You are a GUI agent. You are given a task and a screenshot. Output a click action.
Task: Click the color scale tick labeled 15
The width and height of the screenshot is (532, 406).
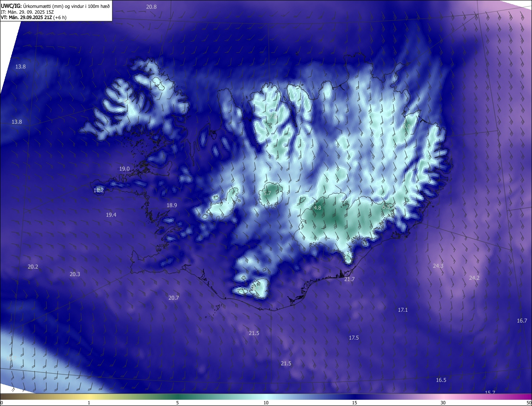(x=355, y=403)
